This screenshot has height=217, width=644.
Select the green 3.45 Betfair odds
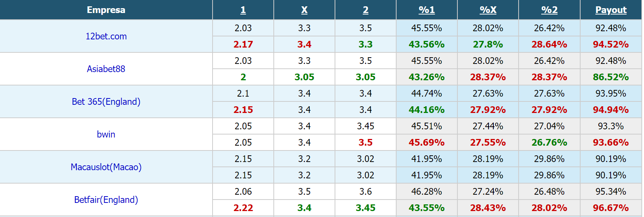pos(365,208)
